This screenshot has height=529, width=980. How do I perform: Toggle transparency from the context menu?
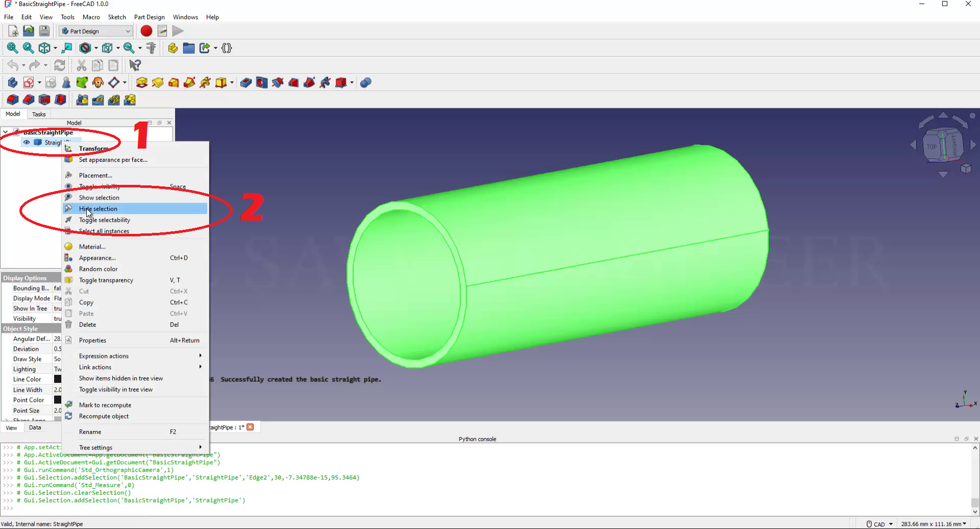(106, 280)
